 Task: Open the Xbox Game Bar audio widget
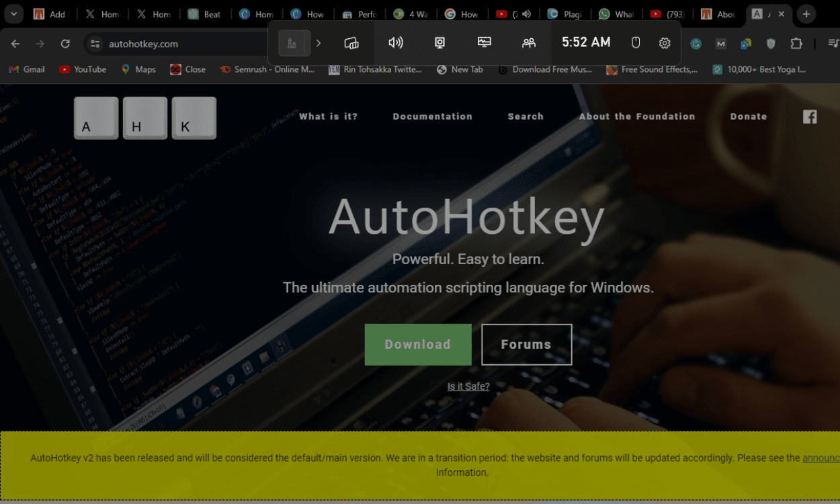396,43
